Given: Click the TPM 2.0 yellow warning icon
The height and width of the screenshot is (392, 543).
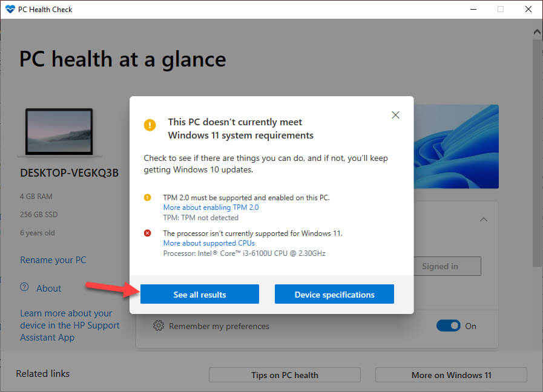Looking at the screenshot, I should point(147,198).
